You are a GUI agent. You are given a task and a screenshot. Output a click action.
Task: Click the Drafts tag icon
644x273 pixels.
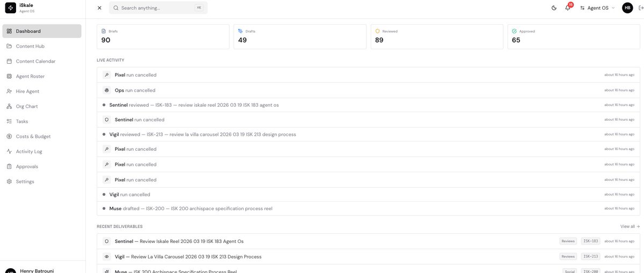pyautogui.click(x=240, y=31)
